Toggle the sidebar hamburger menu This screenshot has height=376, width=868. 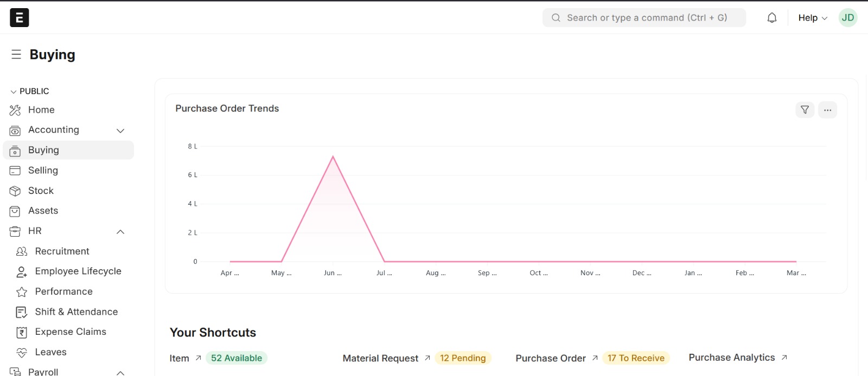[16, 54]
